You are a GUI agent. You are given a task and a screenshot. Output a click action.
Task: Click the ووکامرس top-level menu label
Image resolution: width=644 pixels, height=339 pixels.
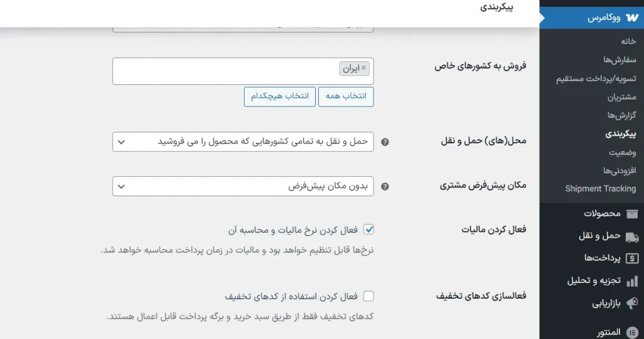pos(604,18)
